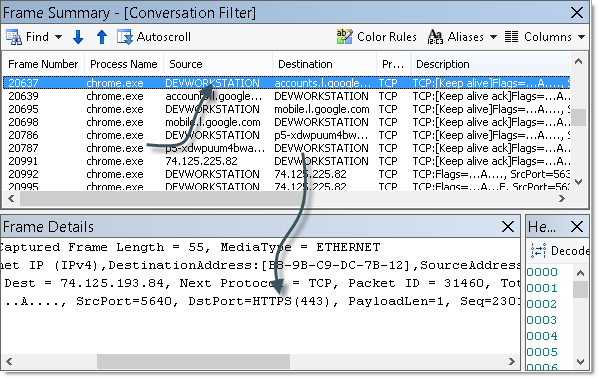Click Hex Details scrollbar up arrow
Viewport: 598px width, 378px height.
pos(580,273)
